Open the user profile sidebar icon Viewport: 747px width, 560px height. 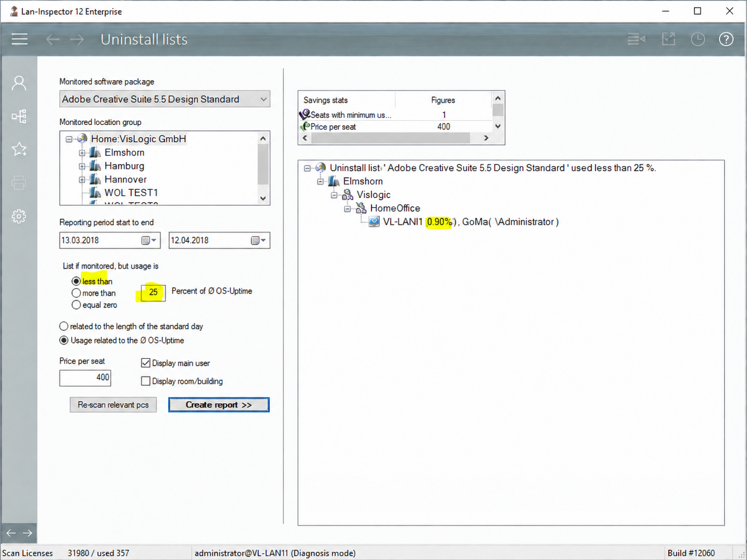pos(19,83)
